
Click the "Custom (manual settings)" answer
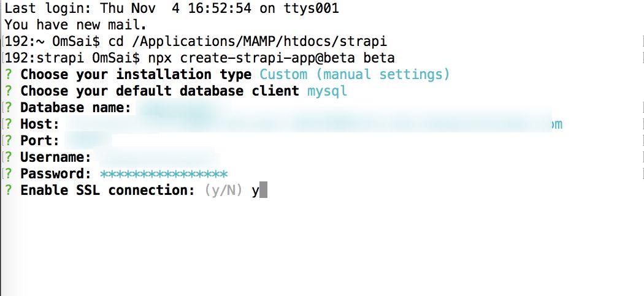(355, 75)
